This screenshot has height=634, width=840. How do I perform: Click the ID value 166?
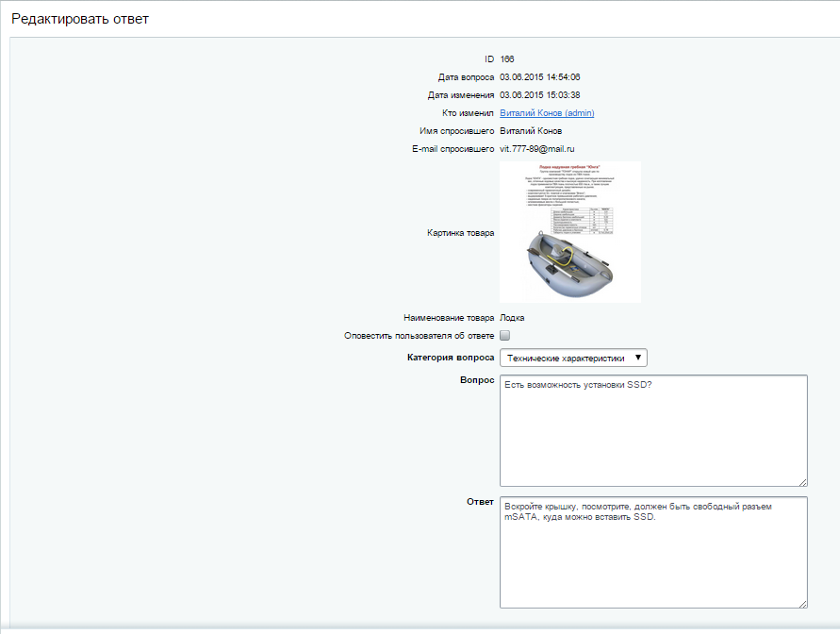click(x=507, y=59)
